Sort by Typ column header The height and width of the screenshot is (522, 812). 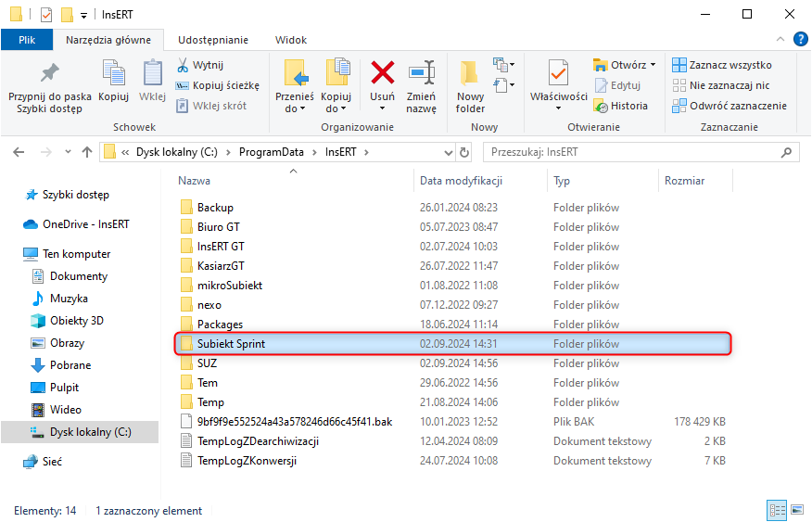[562, 181]
